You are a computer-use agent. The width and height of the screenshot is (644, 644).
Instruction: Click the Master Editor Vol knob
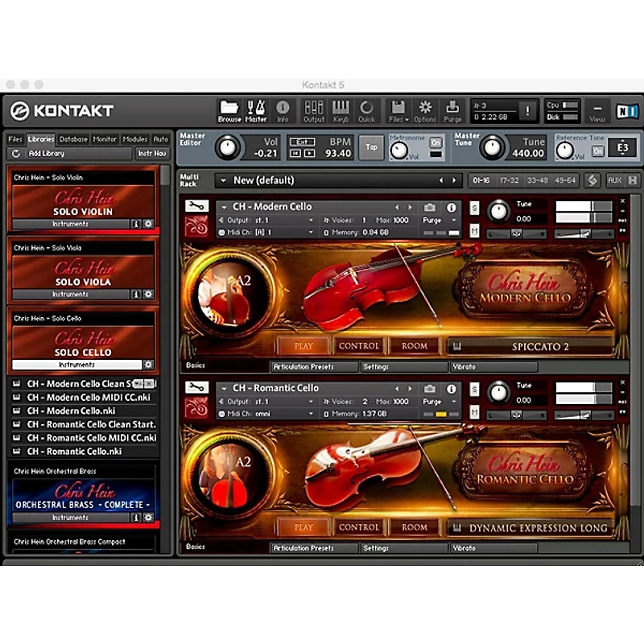230,147
